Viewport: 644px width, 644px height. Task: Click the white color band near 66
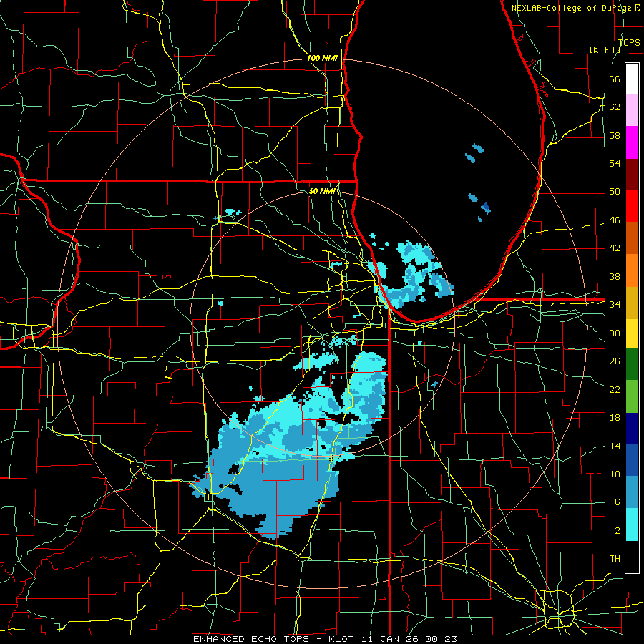click(632, 79)
